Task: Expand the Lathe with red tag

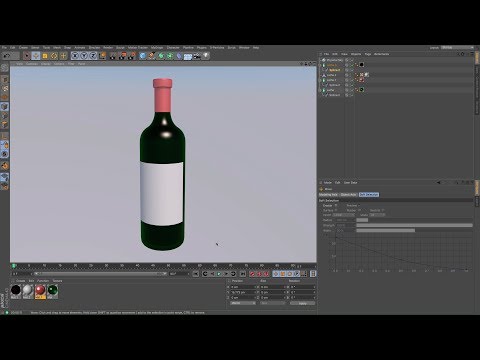Action: point(320,80)
